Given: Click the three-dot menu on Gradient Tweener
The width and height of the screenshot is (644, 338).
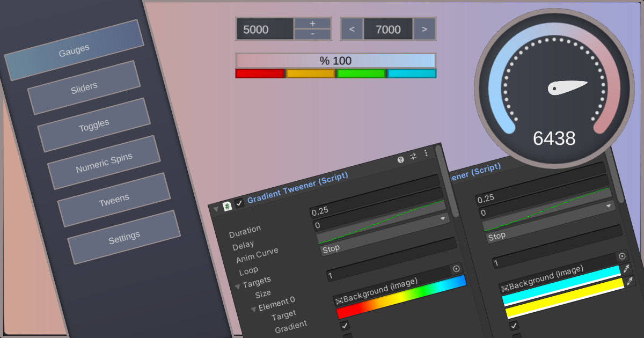Looking at the screenshot, I should click(426, 154).
